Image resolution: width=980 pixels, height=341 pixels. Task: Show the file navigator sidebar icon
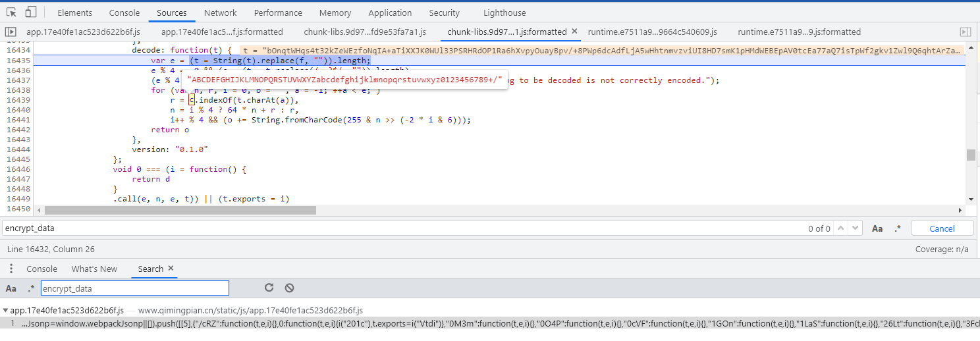tap(11, 32)
